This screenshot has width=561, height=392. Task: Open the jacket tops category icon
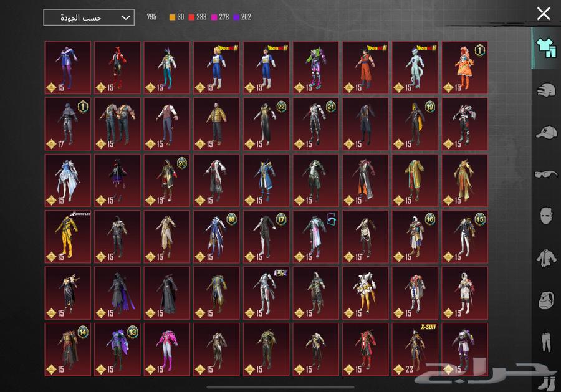coord(546,257)
